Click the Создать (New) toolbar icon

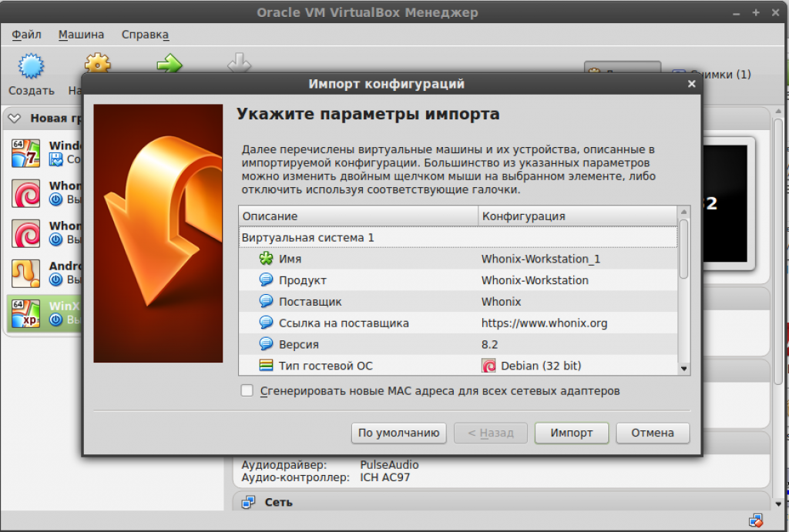(x=31, y=66)
